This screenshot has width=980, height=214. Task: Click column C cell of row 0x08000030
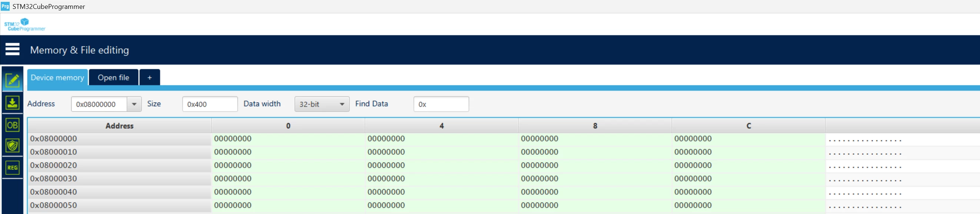point(748,179)
